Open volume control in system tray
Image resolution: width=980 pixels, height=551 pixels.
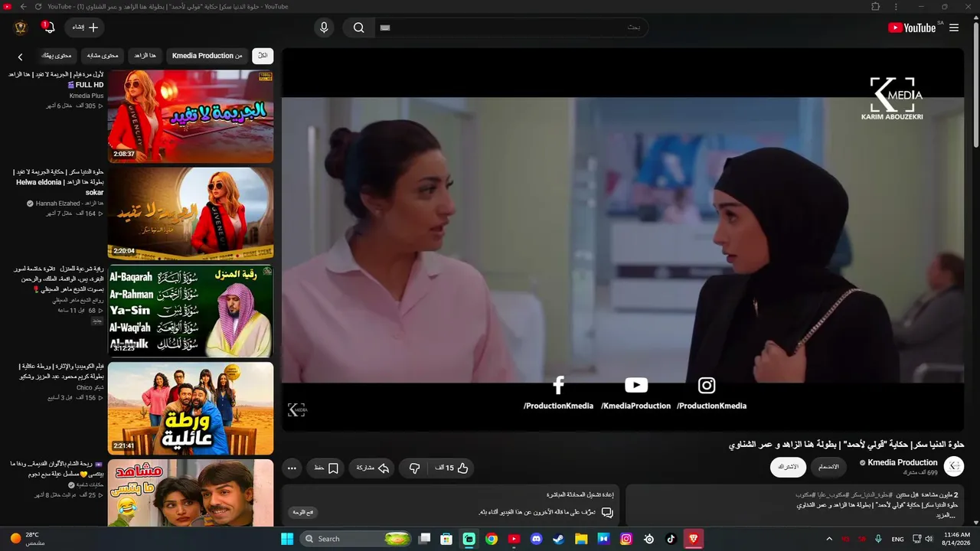pyautogui.click(x=928, y=539)
